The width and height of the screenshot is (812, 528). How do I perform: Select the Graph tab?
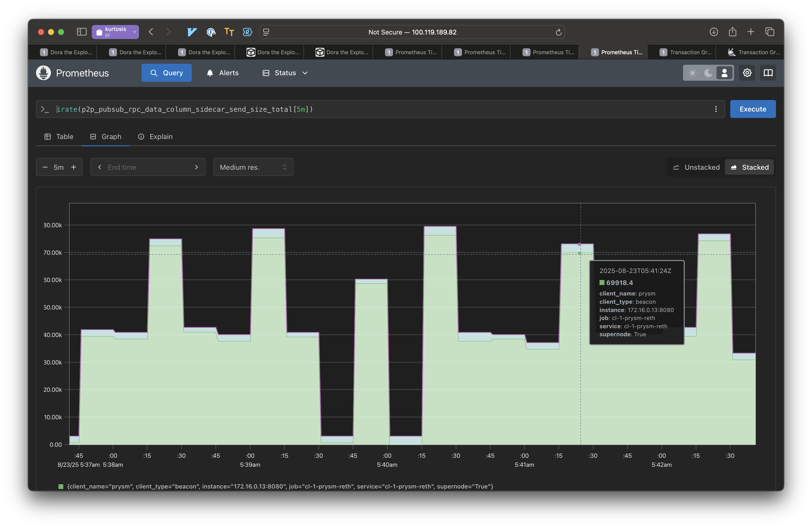point(105,136)
